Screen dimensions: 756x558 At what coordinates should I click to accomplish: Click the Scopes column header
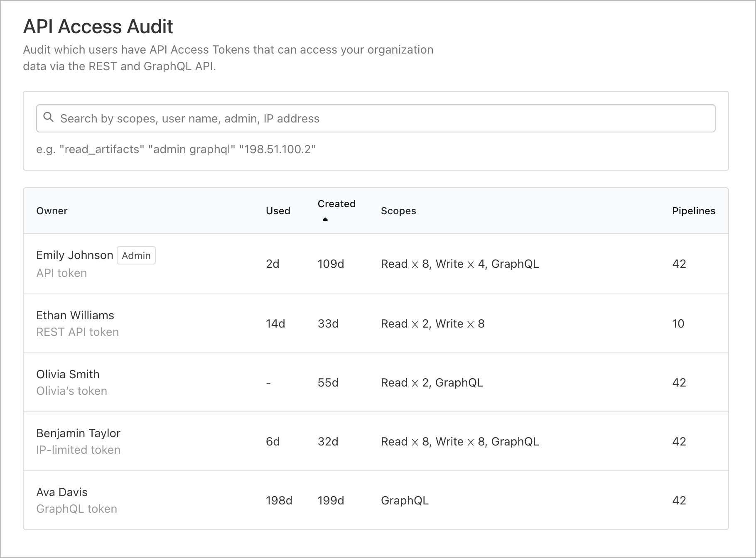coord(398,210)
